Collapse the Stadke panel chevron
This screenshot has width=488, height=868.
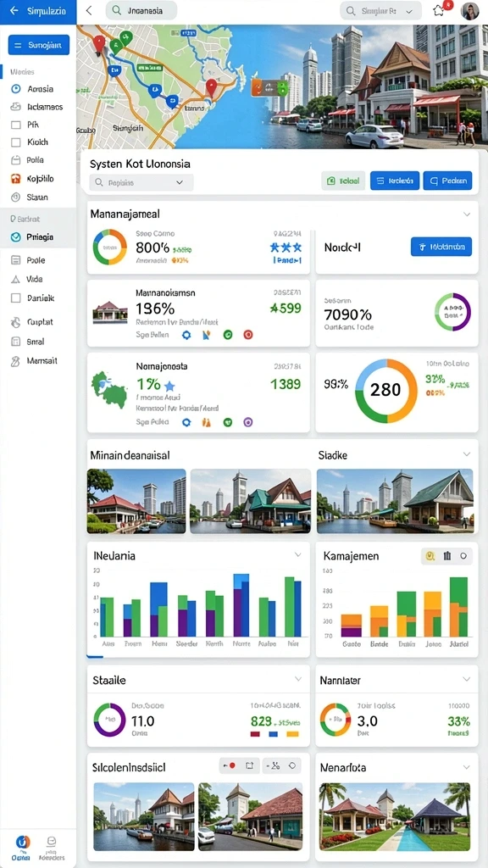click(x=467, y=454)
